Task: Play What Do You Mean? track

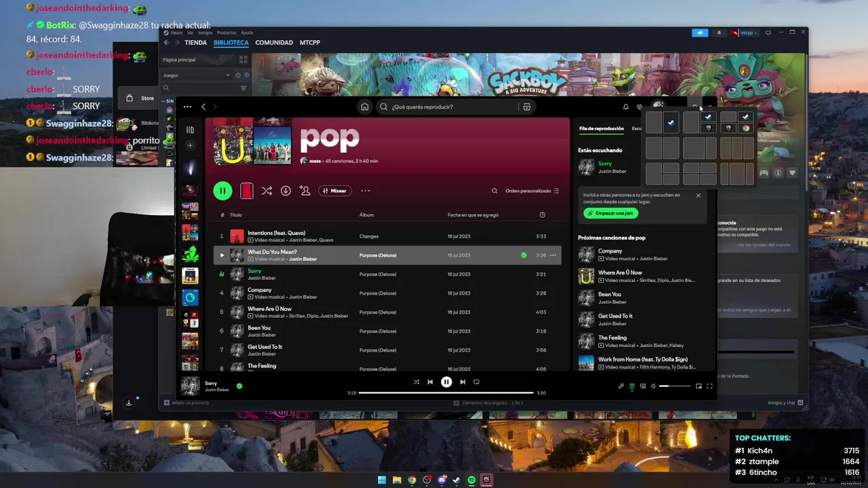Action: 222,256
